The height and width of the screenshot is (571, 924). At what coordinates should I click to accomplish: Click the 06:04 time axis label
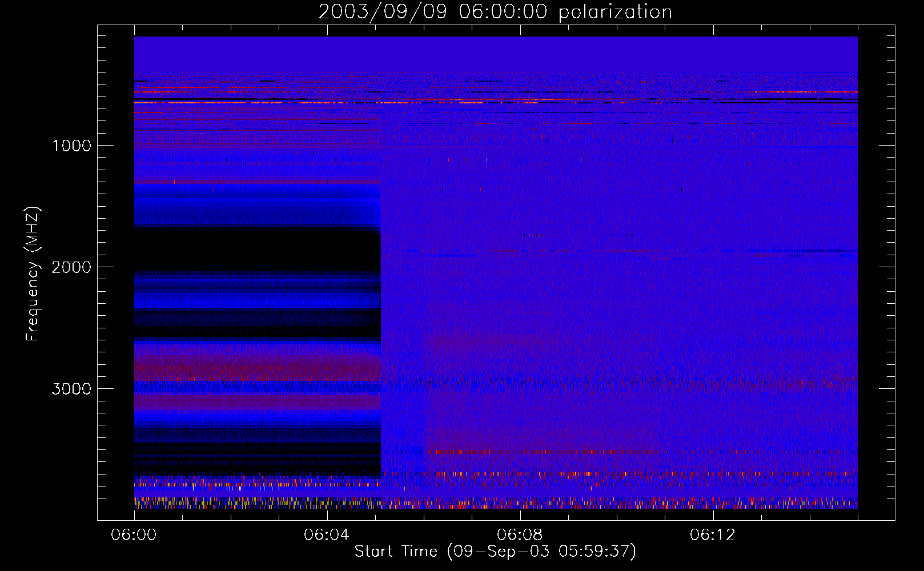tap(327, 535)
